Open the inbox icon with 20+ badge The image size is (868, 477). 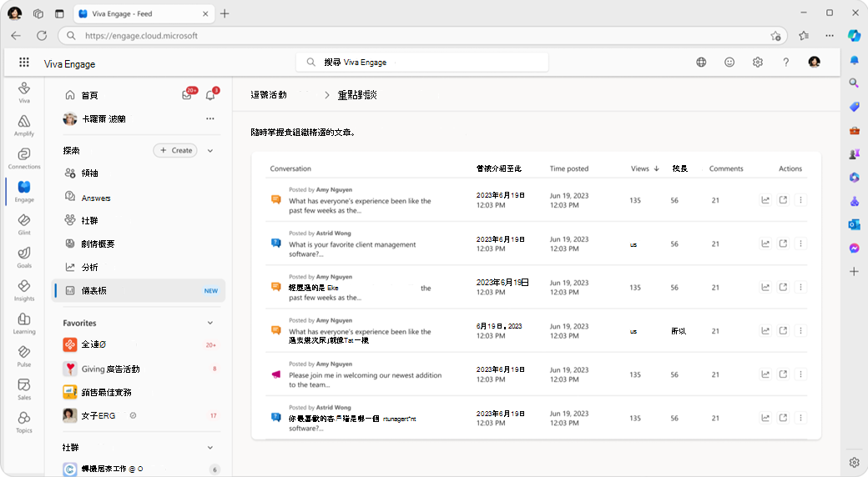[187, 95]
